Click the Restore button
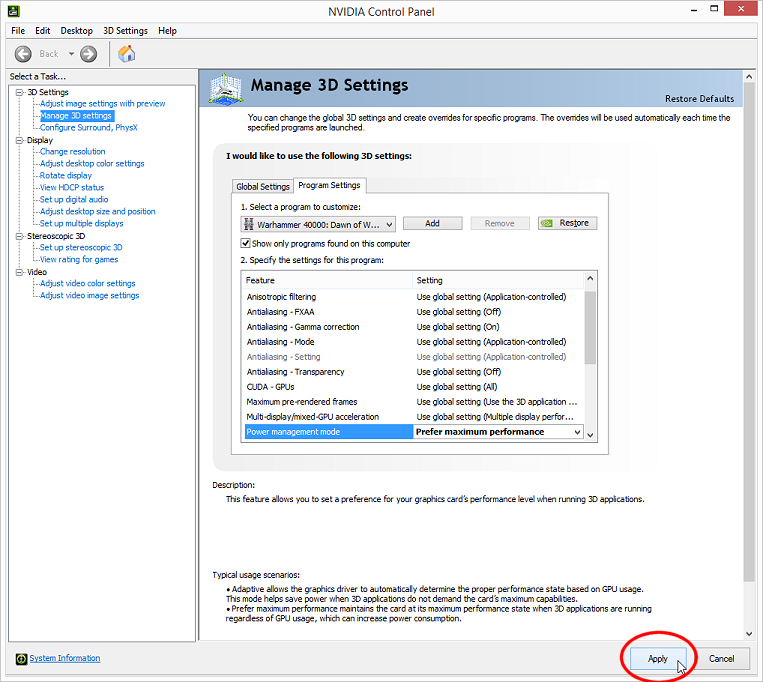The image size is (763, 682). 567,223
